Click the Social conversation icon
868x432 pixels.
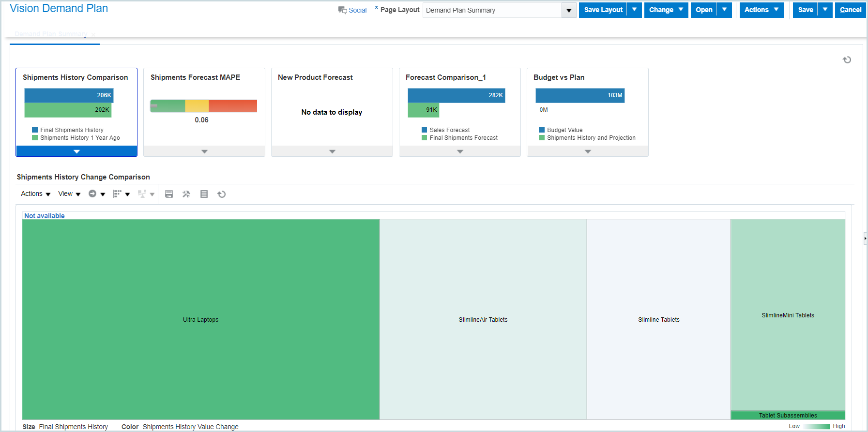click(342, 10)
